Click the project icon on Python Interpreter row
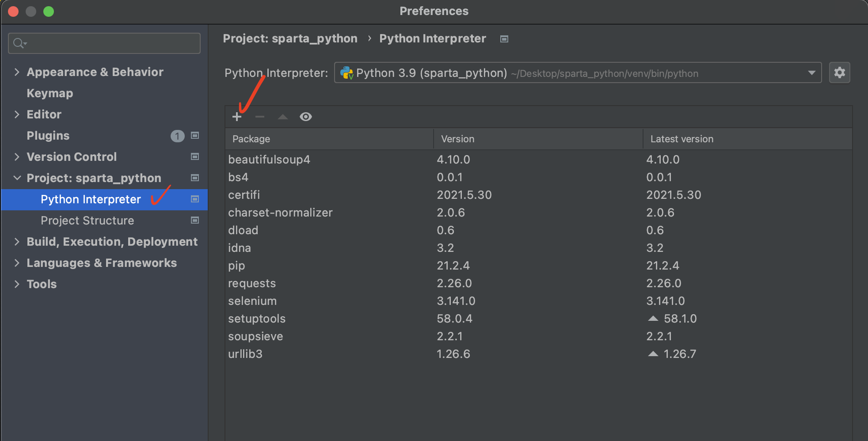 195,199
